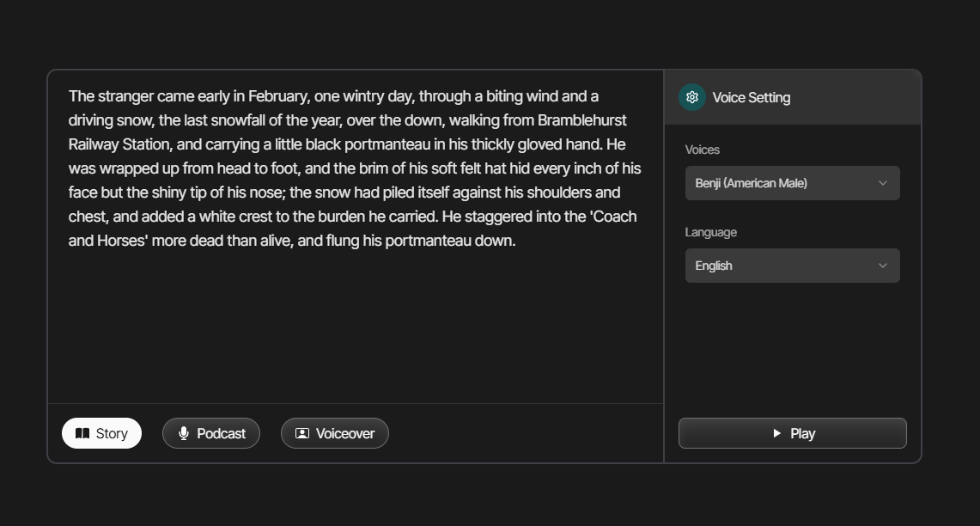This screenshot has height=526, width=980.
Task: Switch to the Story mode tab
Action: [102, 433]
